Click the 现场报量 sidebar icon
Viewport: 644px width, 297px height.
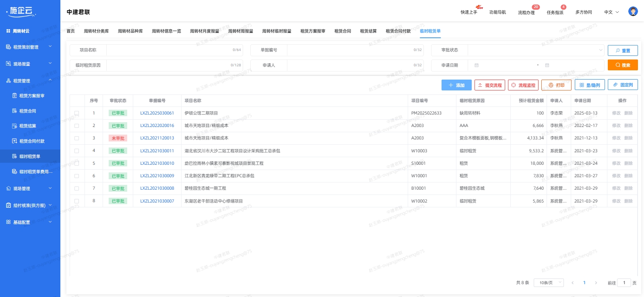pos(8,63)
